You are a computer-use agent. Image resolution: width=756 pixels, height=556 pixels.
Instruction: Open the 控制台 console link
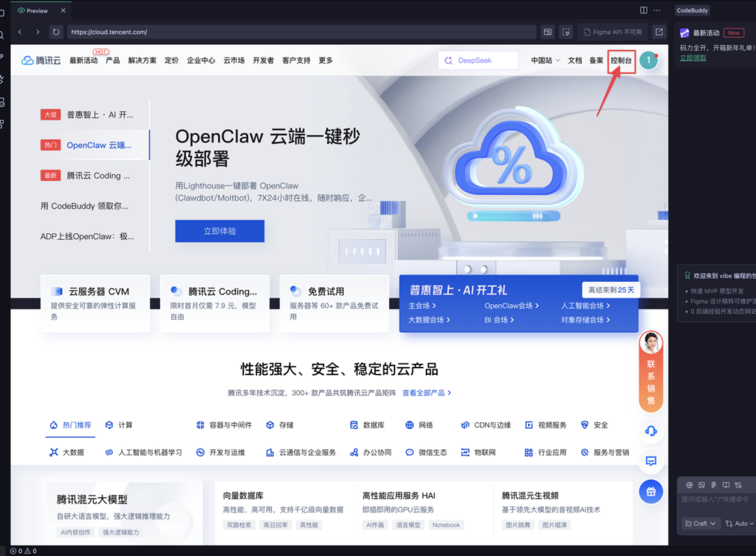621,61
